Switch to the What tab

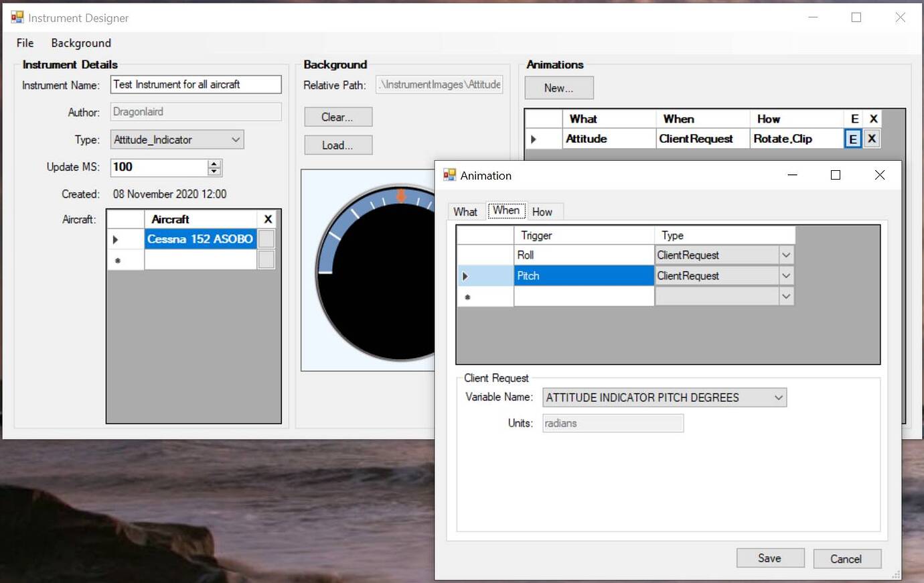[x=465, y=212]
